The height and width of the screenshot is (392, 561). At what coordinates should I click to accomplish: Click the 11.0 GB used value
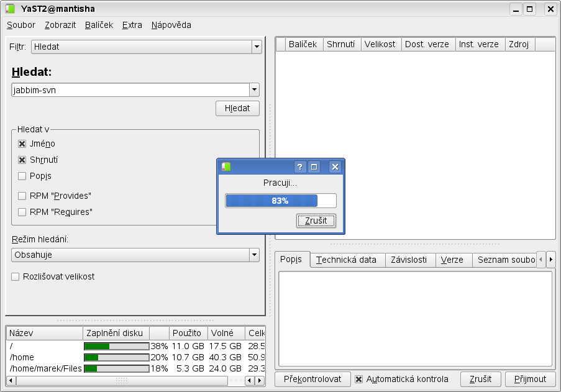[x=188, y=346]
